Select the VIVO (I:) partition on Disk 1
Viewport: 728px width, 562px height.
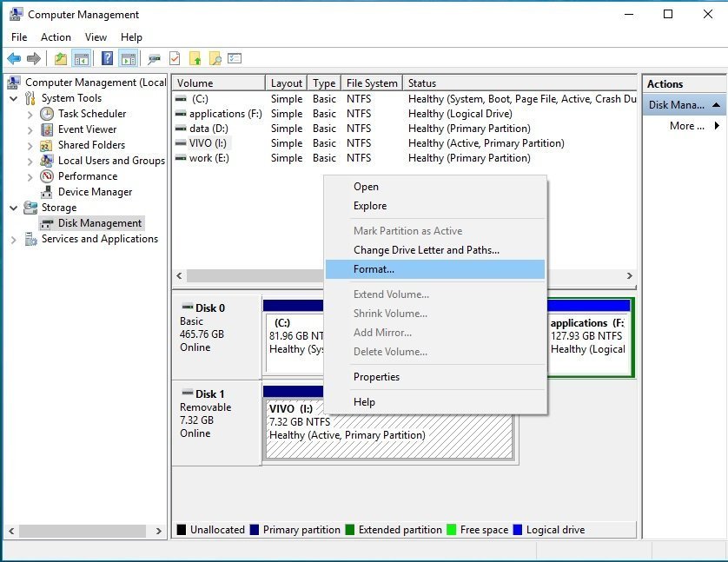click(389, 429)
